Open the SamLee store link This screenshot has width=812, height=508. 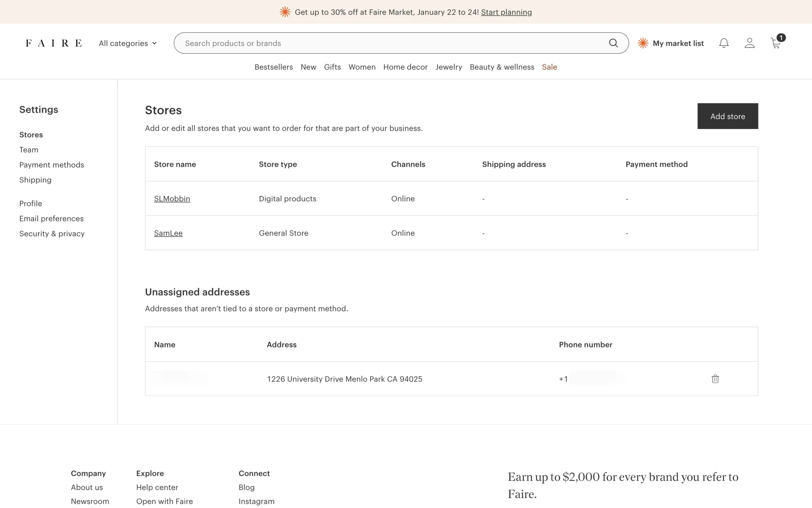[168, 233]
